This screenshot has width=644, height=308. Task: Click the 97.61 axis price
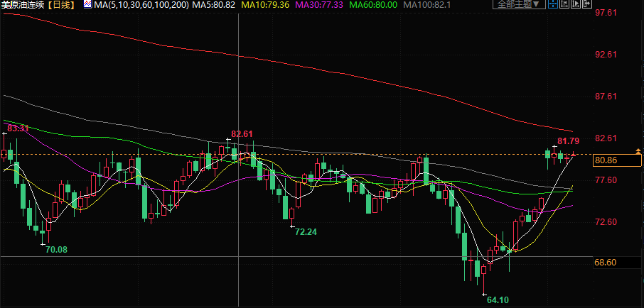click(606, 13)
